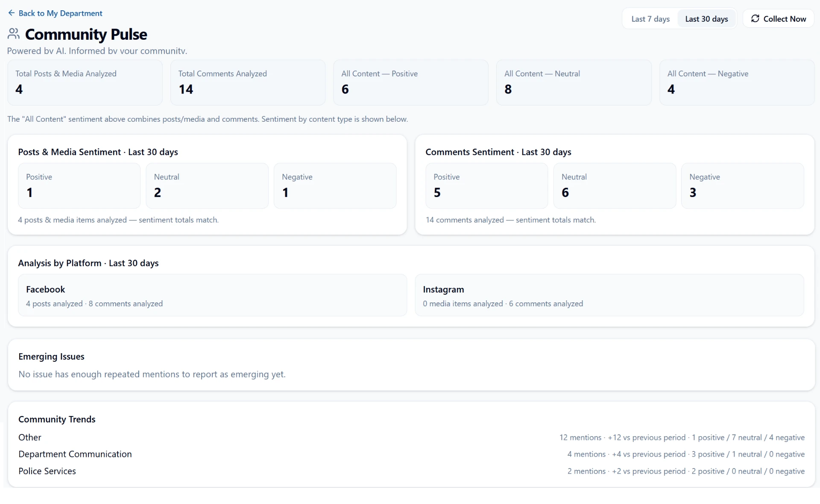Viewport: 820px width, 504px height.
Task: Click Positive tile in Posts & Media Sentiment
Action: pos(79,186)
